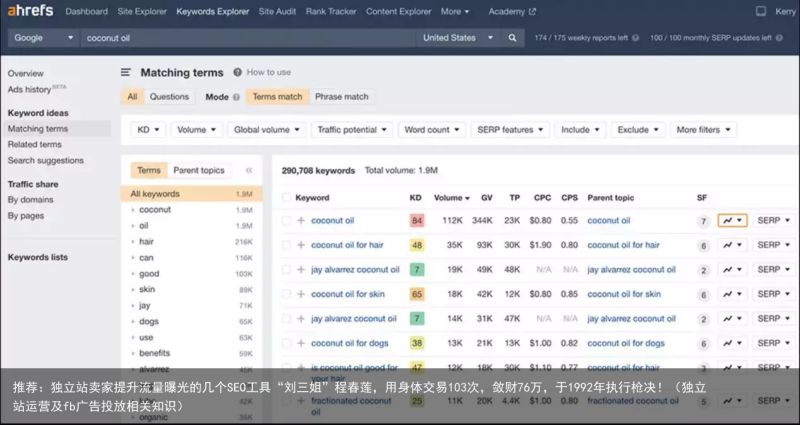Click the Ahrefs logo
Screen dimensions: 800x425
click(x=30, y=10)
